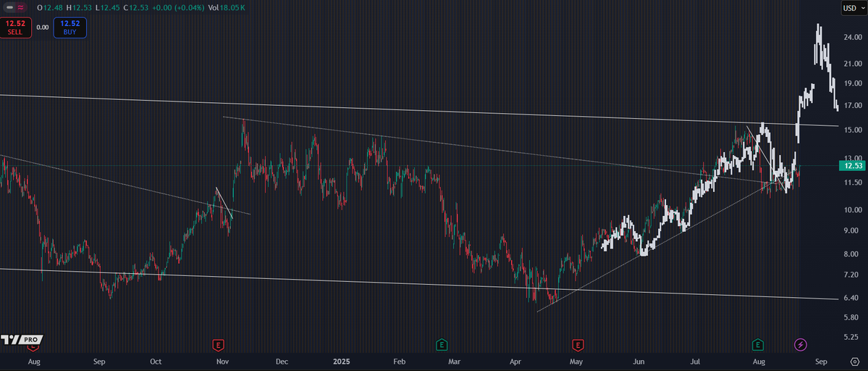Open chart settings gear at bottom-right corner
Viewport: 868px width, 371px height.
click(854, 360)
